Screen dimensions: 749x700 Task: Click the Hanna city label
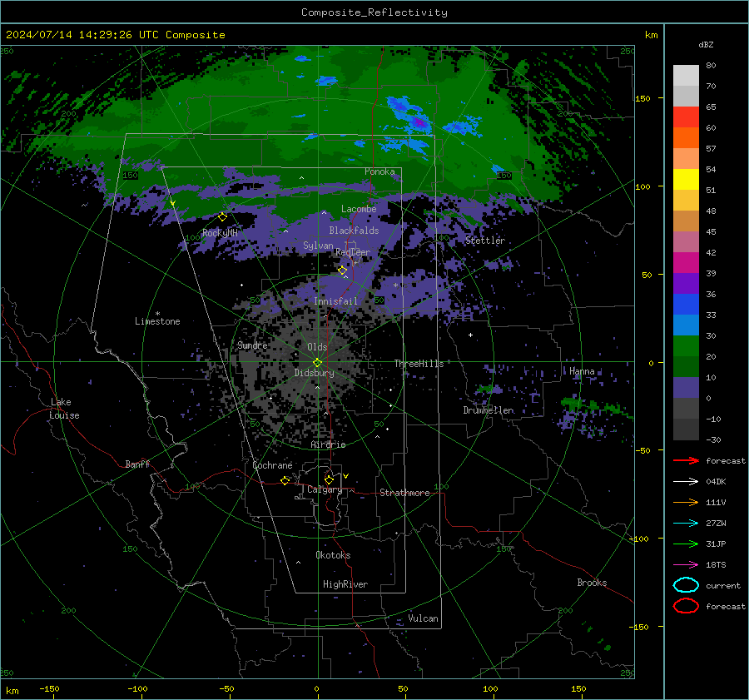point(582,371)
